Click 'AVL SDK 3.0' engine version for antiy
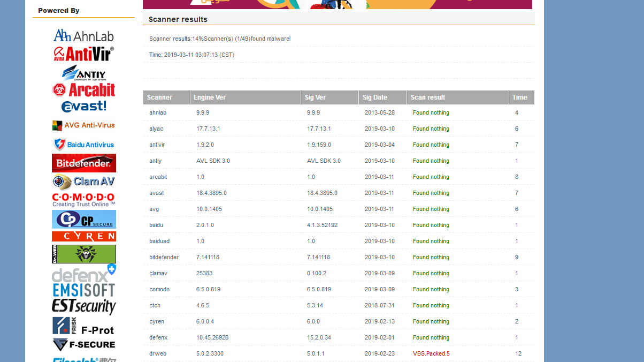Image resolution: width=644 pixels, height=362 pixels. [213, 161]
